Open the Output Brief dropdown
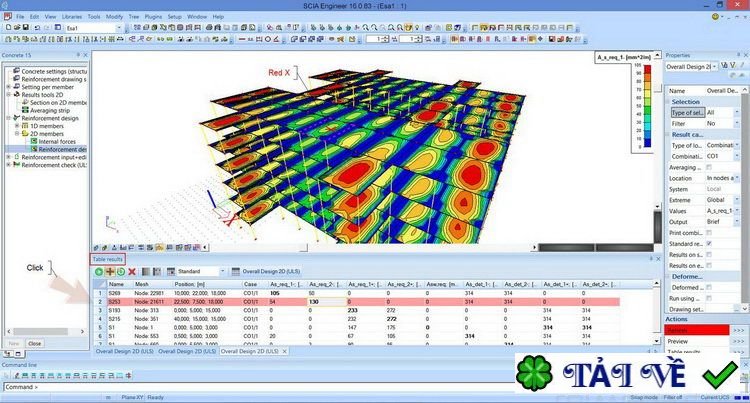 tap(737, 222)
